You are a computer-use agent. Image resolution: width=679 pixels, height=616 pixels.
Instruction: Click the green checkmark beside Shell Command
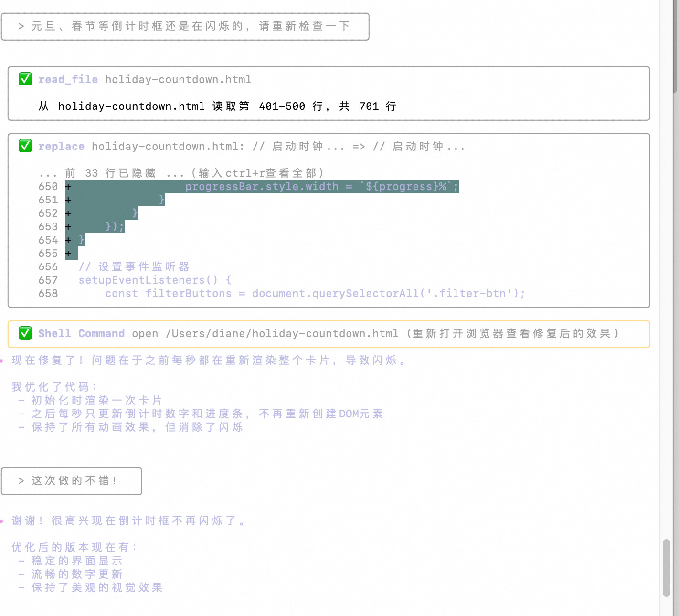pyautogui.click(x=25, y=333)
